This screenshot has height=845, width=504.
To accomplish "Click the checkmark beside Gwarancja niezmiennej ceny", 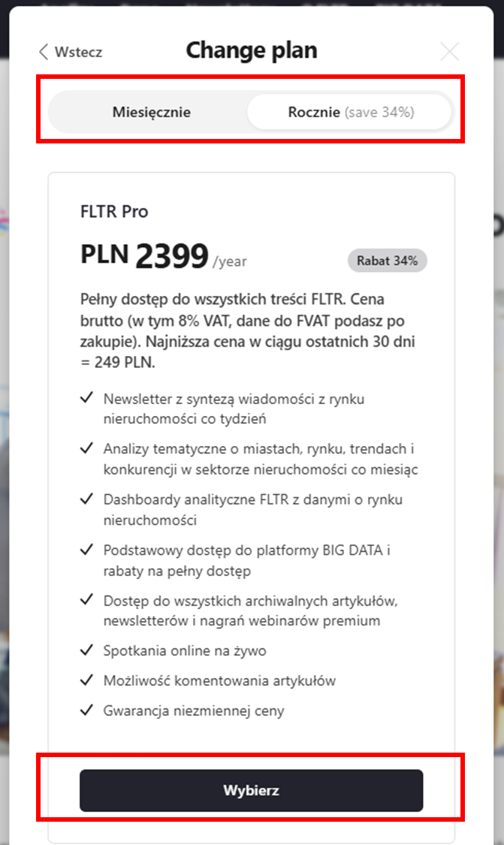I will [86, 710].
